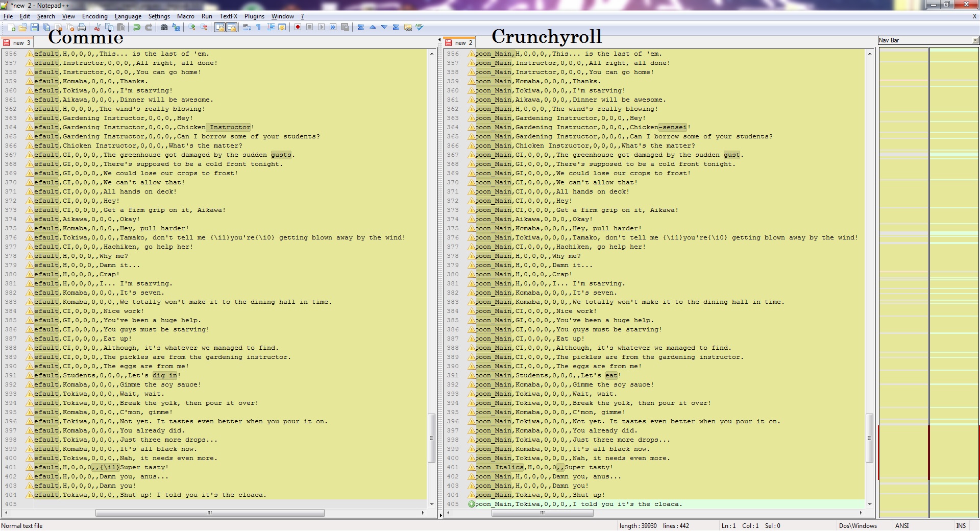Click the Open file toolbar icon

tap(22, 27)
